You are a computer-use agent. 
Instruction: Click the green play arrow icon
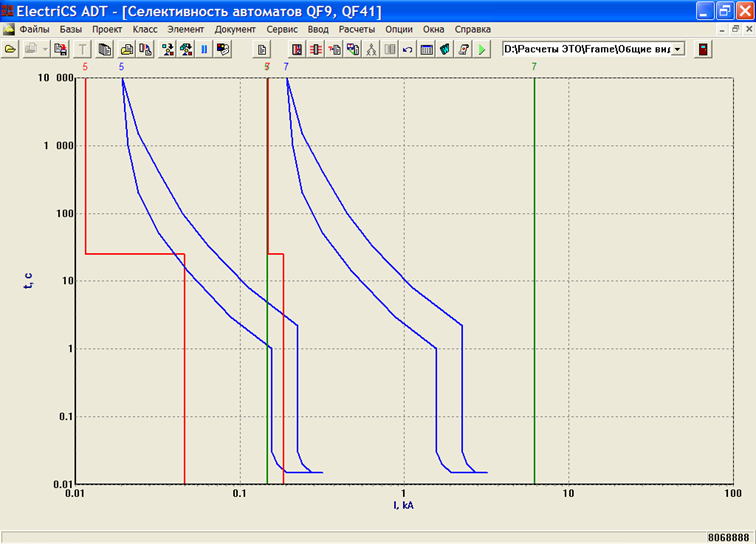483,48
